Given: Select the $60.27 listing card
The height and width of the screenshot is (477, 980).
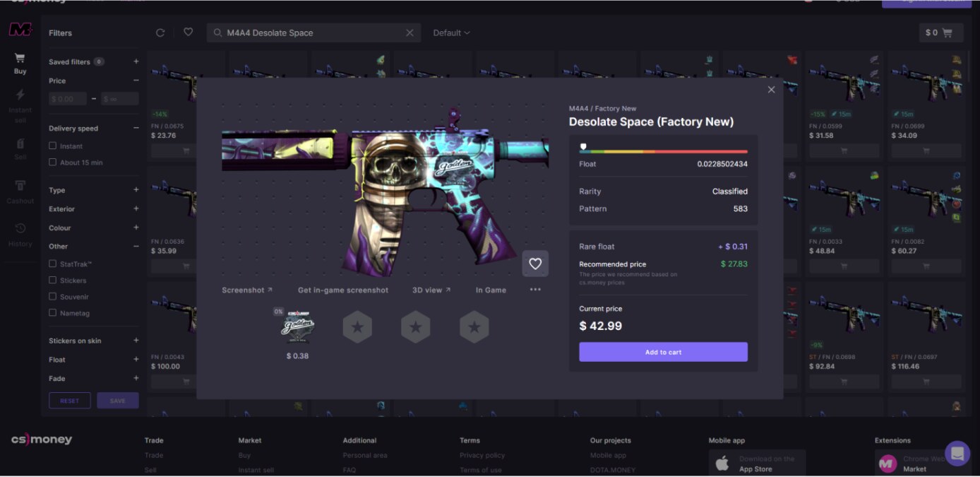Looking at the screenshot, I should [926, 223].
